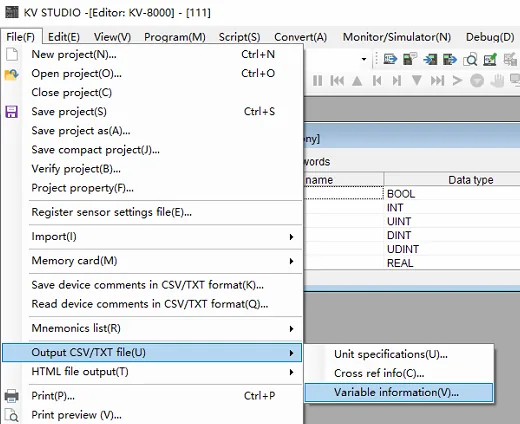Select the UINT data type cell
520x424 pixels.
pos(452,221)
